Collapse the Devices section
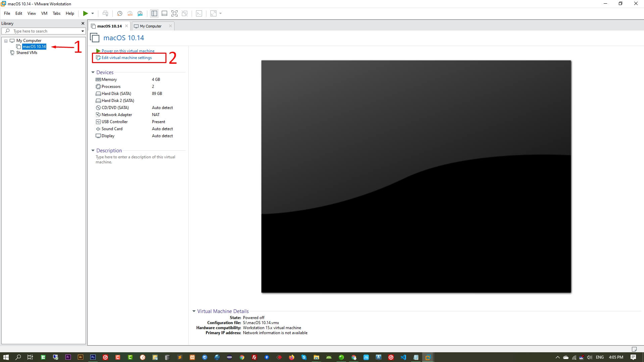This screenshot has width=644, height=362. 93,72
